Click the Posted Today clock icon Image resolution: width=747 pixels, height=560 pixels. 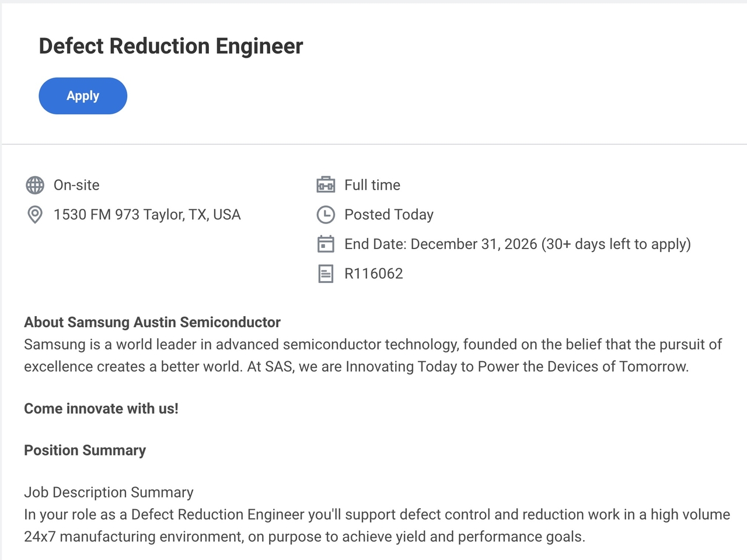pos(326,215)
